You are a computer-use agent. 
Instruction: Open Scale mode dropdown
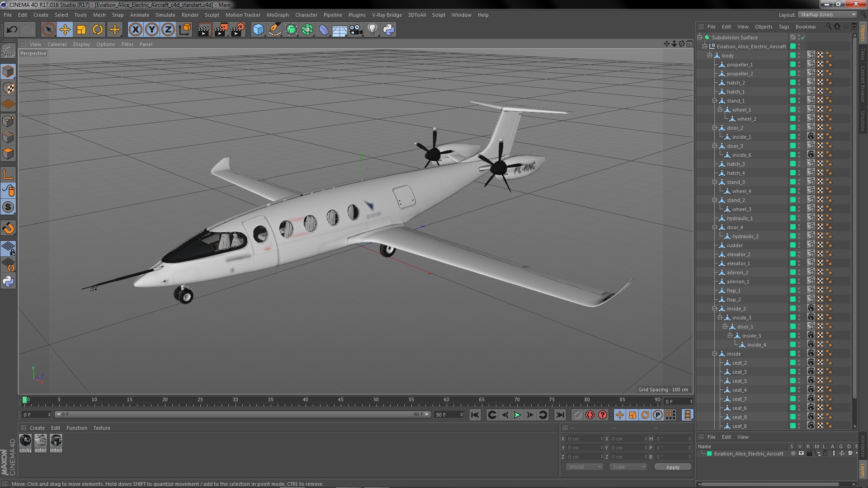tap(628, 467)
